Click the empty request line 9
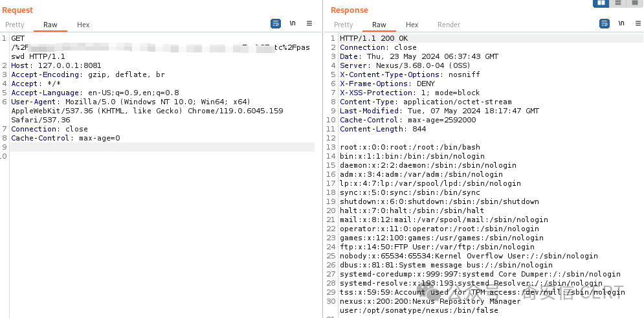This screenshot has width=644, height=318. click(x=162, y=146)
